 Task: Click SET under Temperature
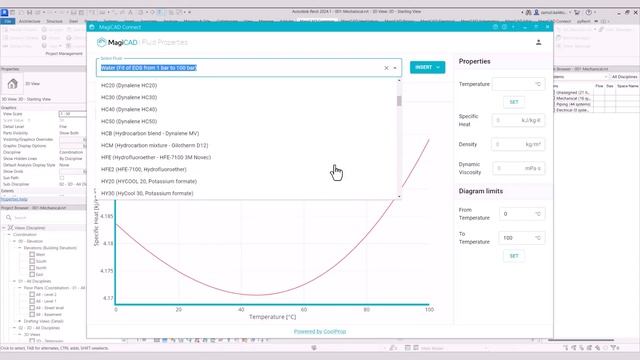click(514, 102)
